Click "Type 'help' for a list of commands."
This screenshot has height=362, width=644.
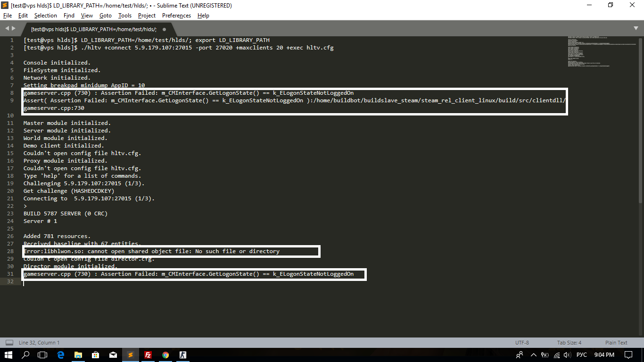pos(83,176)
